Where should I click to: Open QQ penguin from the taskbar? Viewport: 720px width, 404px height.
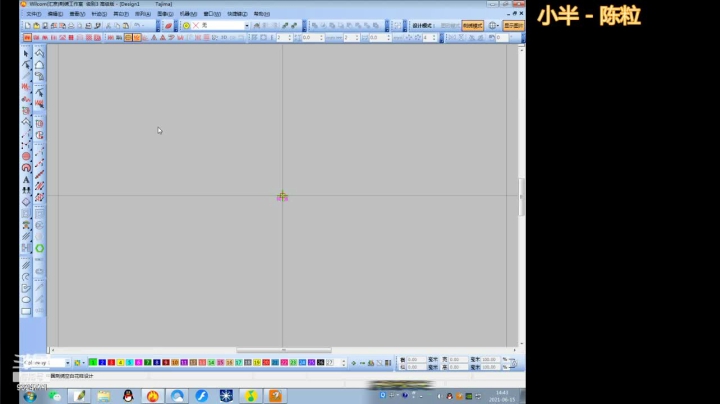coord(128,396)
